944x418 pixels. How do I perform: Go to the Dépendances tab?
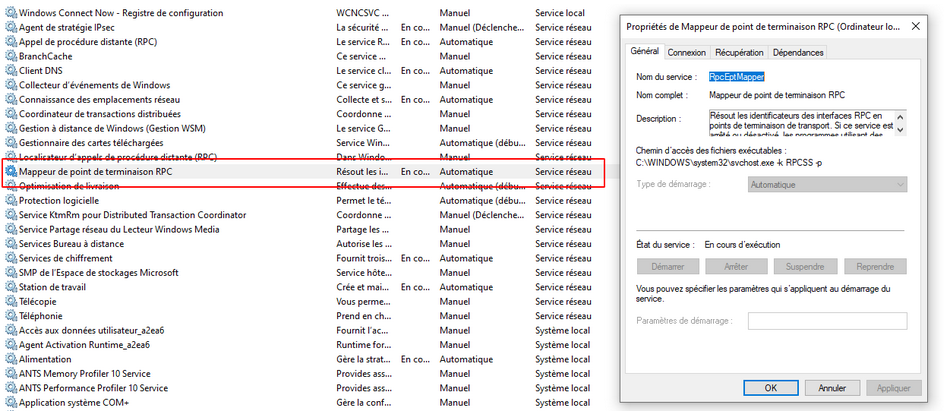pyautogui.click(x=798, y=52)
